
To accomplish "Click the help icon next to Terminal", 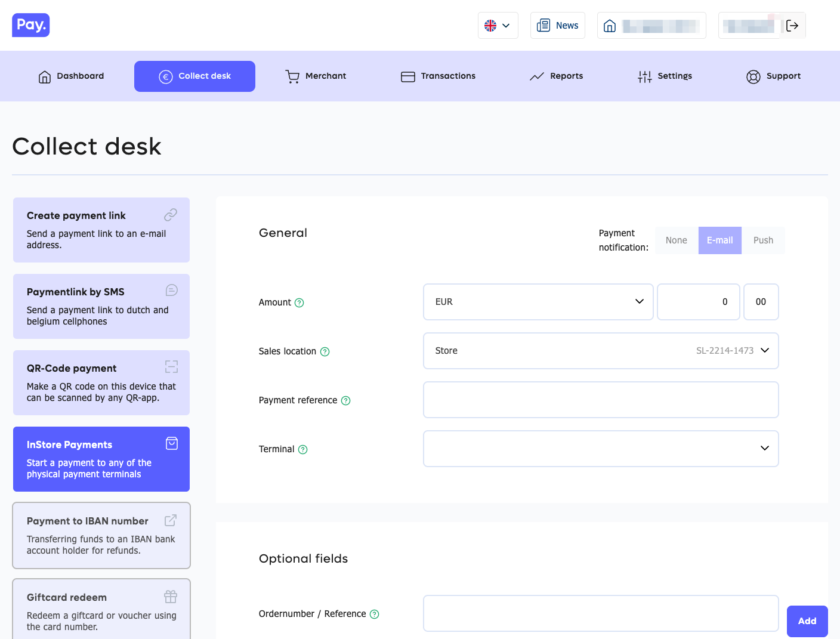I will pos(303,449).
